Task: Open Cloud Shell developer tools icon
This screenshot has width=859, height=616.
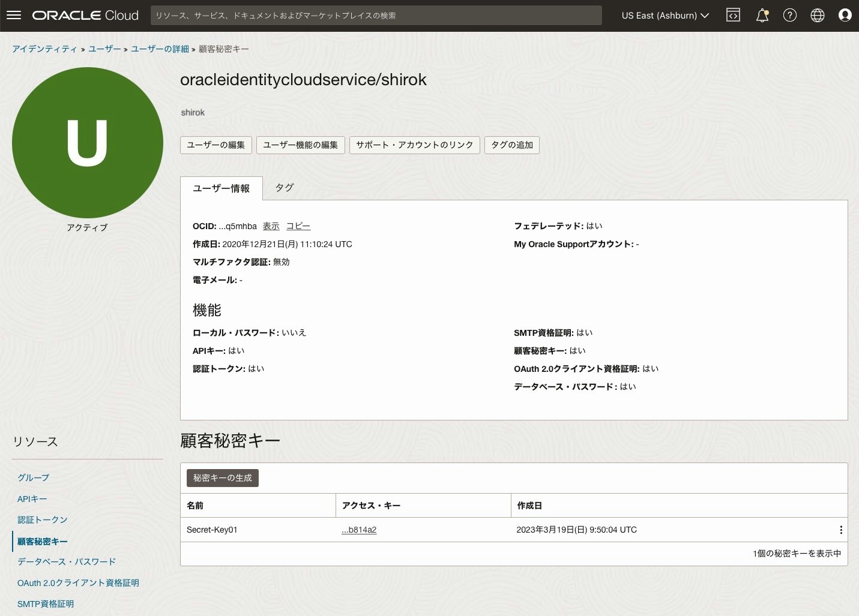Action: point(733,14)
